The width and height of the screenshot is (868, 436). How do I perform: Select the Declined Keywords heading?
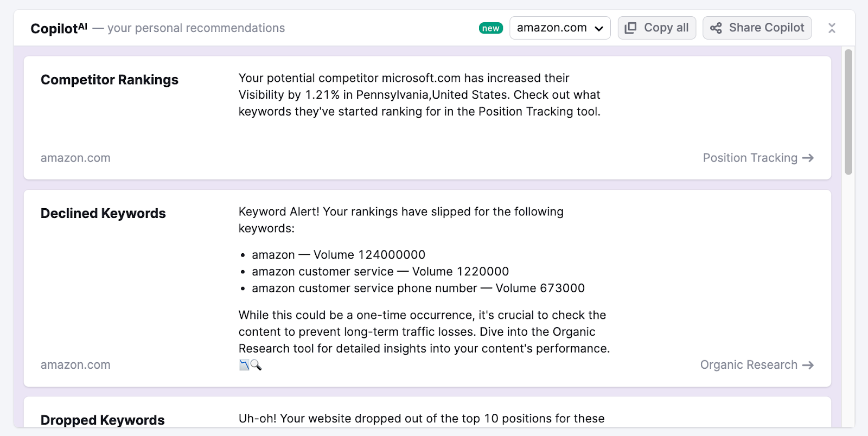click(103, 213)
